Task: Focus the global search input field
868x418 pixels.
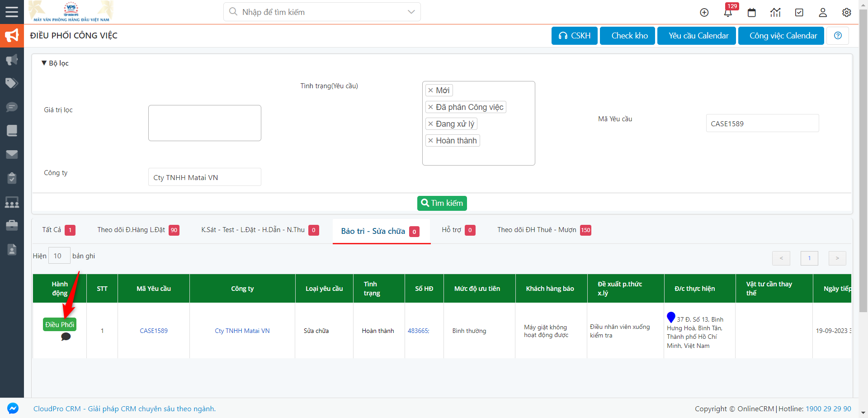Action: [322, 12]
